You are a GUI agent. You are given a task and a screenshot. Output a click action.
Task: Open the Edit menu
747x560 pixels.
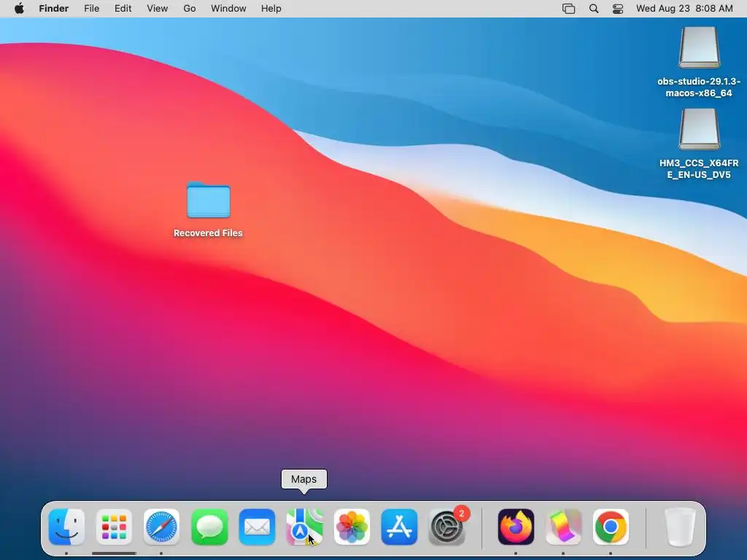coord(123,9)
